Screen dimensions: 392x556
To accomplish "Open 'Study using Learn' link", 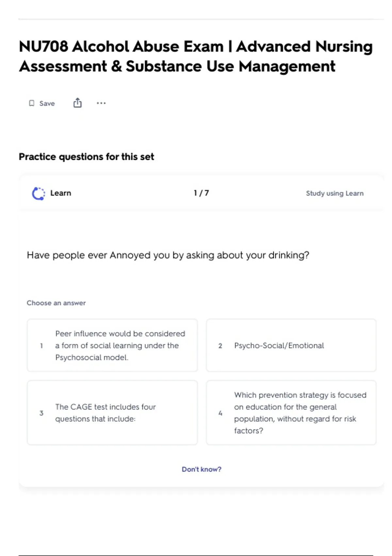I will [x=335, y=193].
